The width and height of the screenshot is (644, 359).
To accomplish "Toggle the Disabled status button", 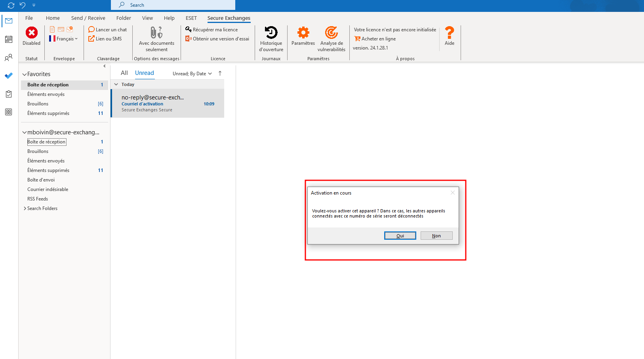I will pyautogui.click(x=32, y=36).
